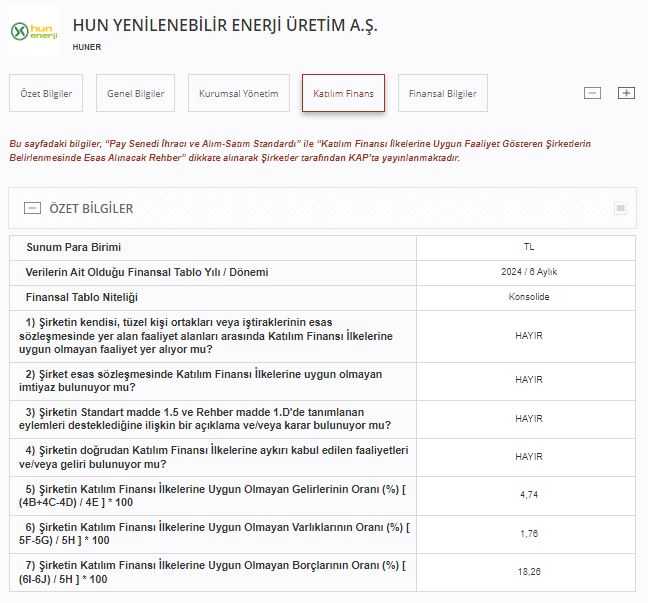The image size is (648, 603).
Task: Click Verilerin Ait Olduğu Finansal Tablo label
Action: 147,272
